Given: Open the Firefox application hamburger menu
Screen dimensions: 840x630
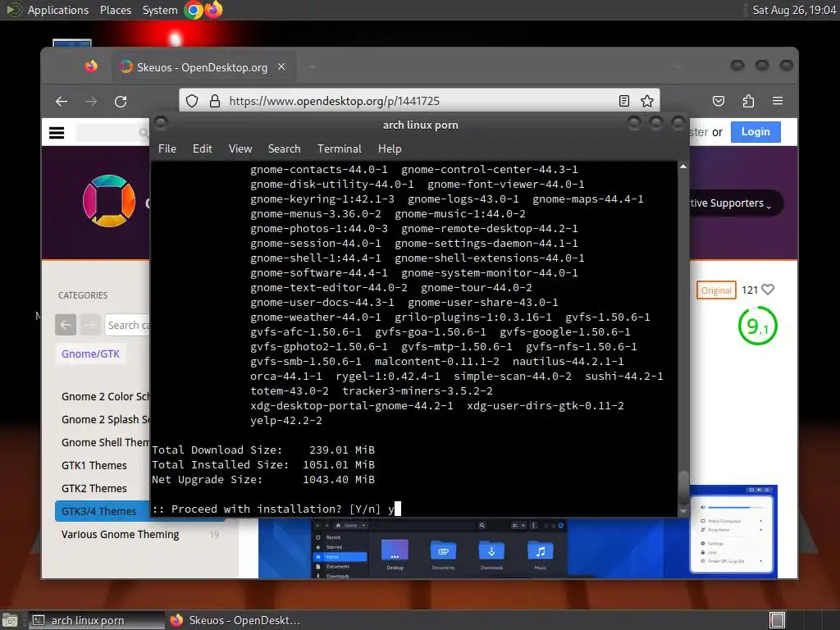Looking at the screenshot, I should 778,101.
